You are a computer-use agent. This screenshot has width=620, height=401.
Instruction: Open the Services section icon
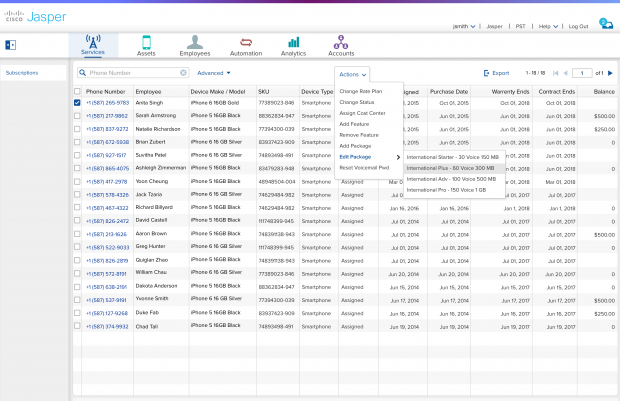coord(93,41)
